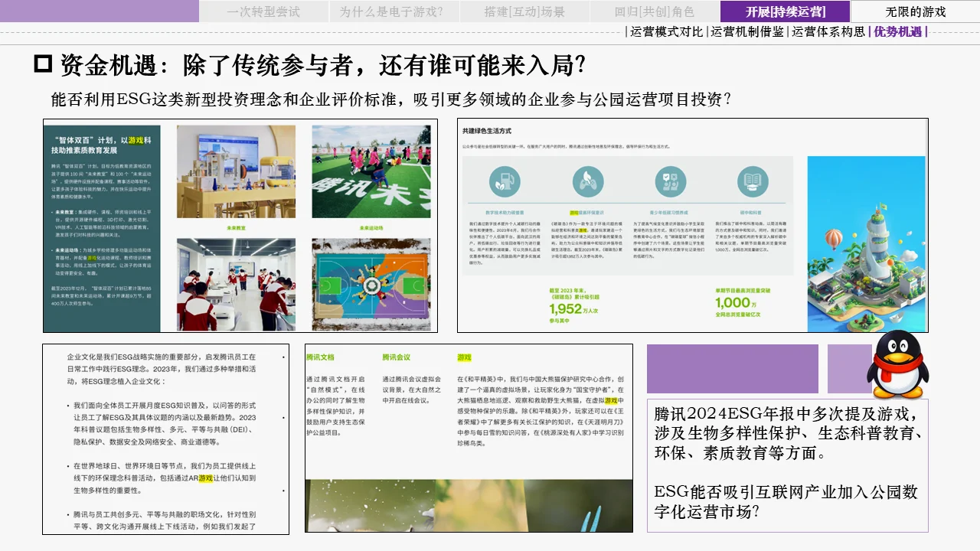Jump to 运营体系构思 subsection

pos(828,32)
